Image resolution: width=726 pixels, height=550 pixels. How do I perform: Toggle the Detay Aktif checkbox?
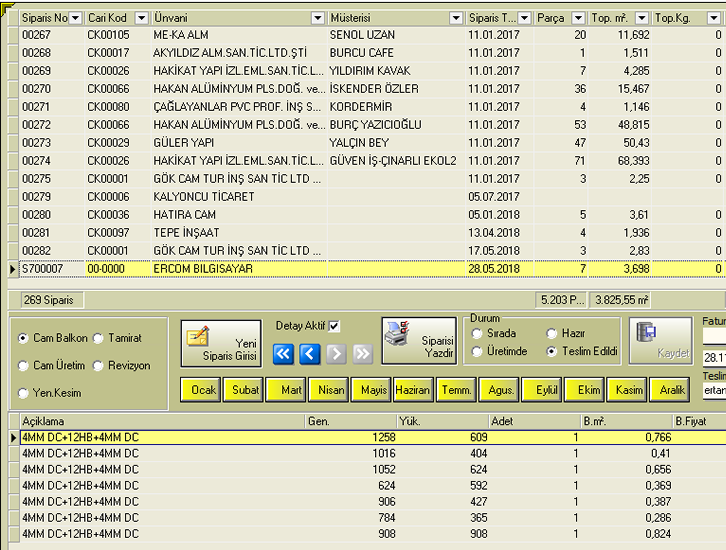(x=334, y=326)
